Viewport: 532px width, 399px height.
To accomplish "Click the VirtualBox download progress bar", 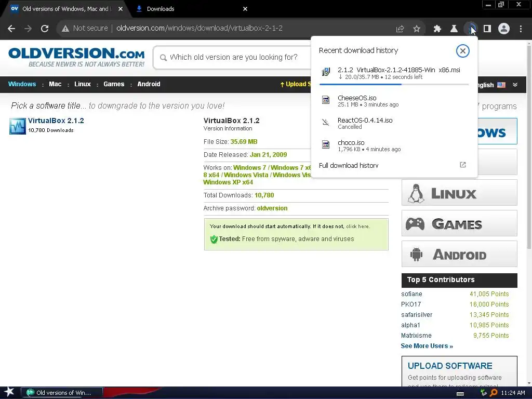I will (394, 84).
